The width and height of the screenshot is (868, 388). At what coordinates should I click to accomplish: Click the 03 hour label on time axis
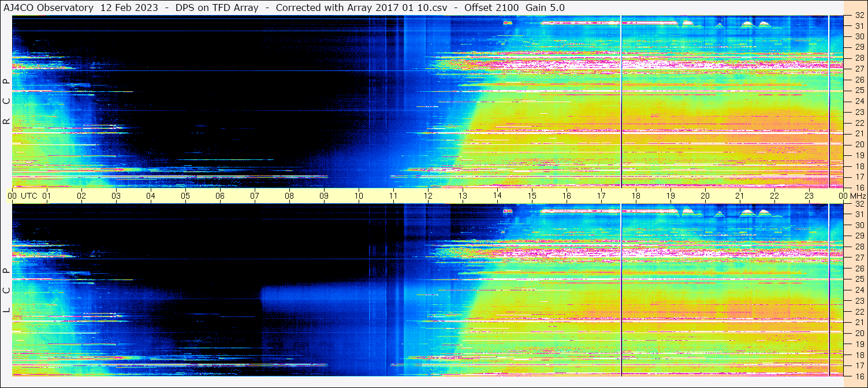click(x=116, y=196)
